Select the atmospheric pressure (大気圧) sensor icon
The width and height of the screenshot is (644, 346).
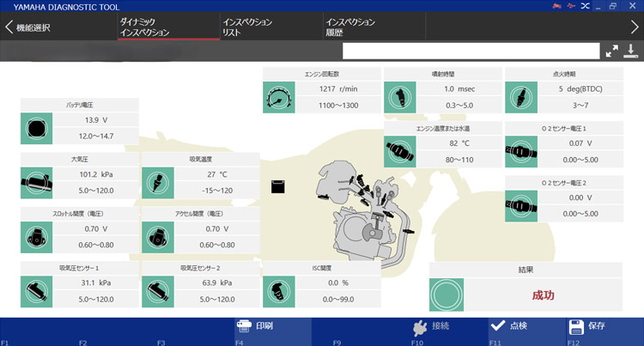click(x=37, y=182)
